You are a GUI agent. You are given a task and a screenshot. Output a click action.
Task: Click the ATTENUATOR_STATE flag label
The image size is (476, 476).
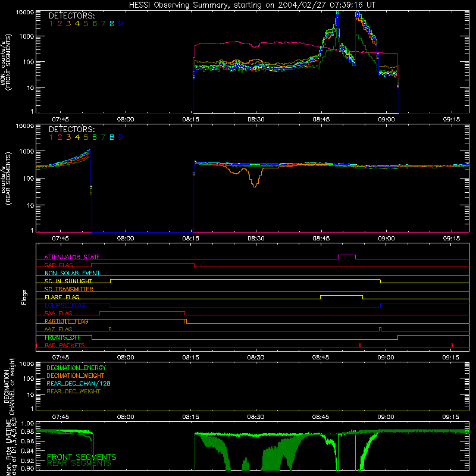pos(72,257)
